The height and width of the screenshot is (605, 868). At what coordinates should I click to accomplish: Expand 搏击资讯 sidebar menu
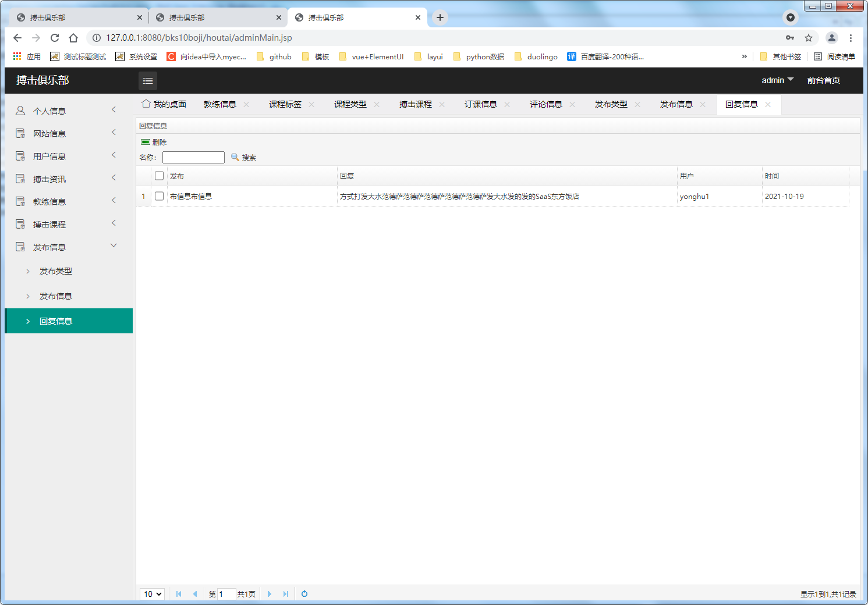click(114, 177)
